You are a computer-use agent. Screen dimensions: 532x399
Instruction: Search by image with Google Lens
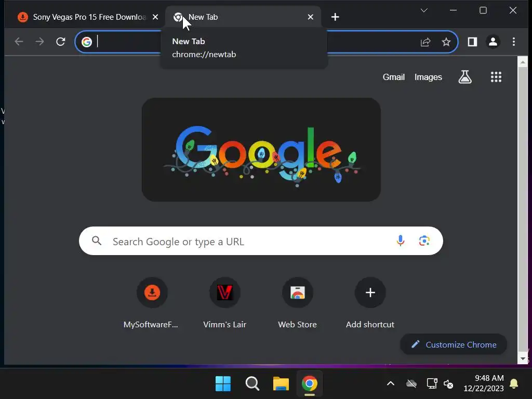point(424,241)
